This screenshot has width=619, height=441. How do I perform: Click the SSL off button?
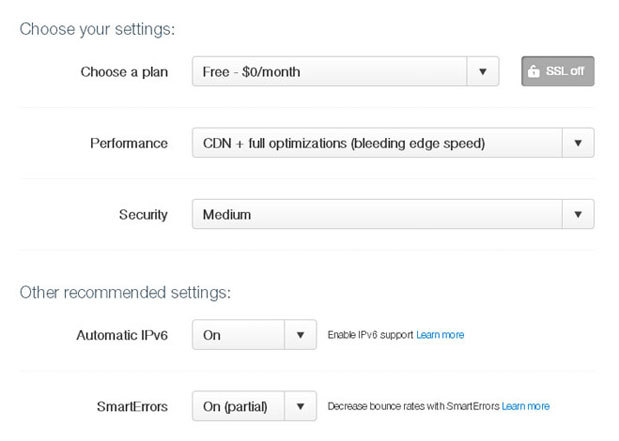(557, 71)
